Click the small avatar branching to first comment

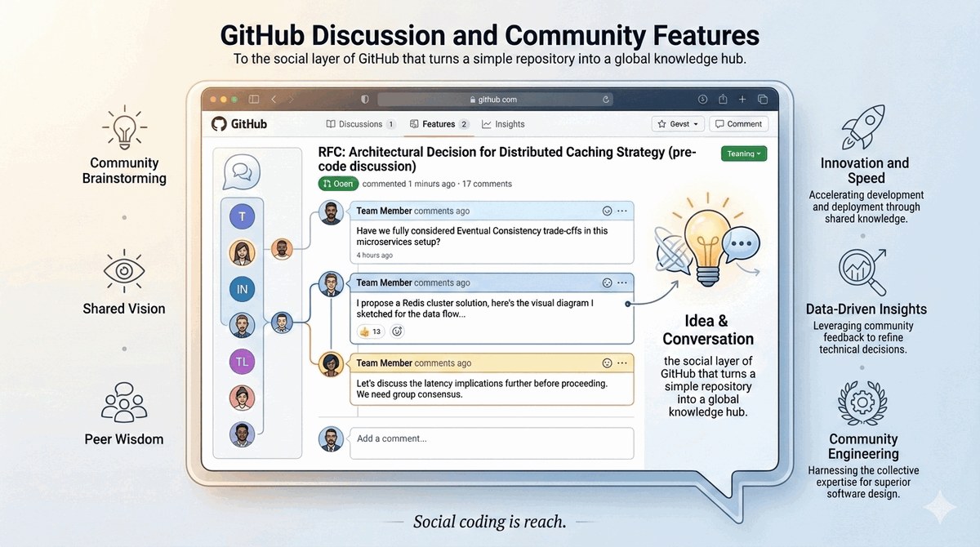tap(282, 249)
